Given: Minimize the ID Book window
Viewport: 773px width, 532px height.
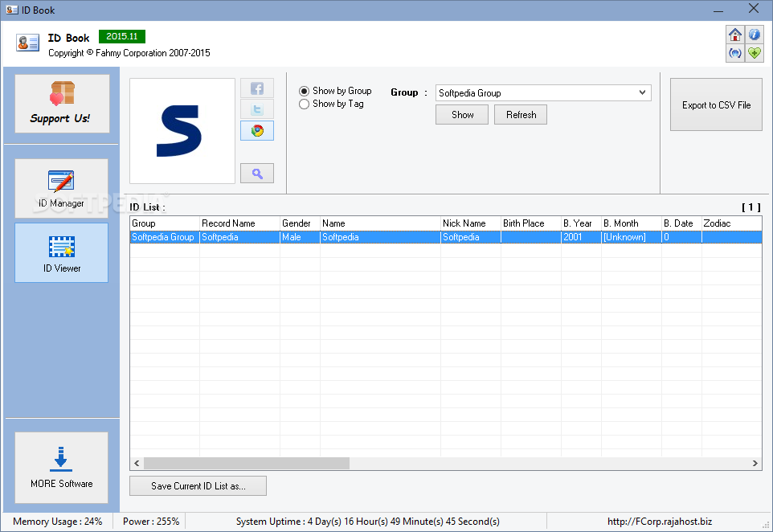Looking at the screenshot, I should (x=718, y=10).
